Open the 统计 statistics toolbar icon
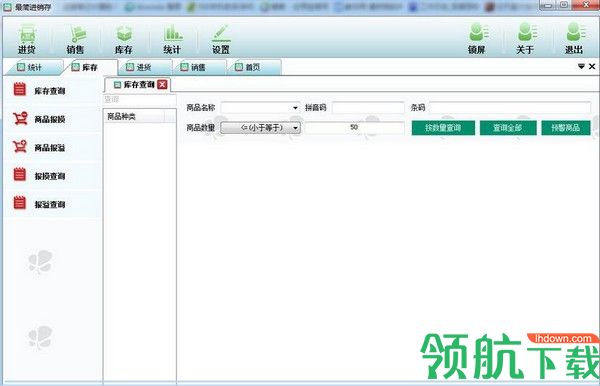The image size is (600, 386). [x=172, y=39]
